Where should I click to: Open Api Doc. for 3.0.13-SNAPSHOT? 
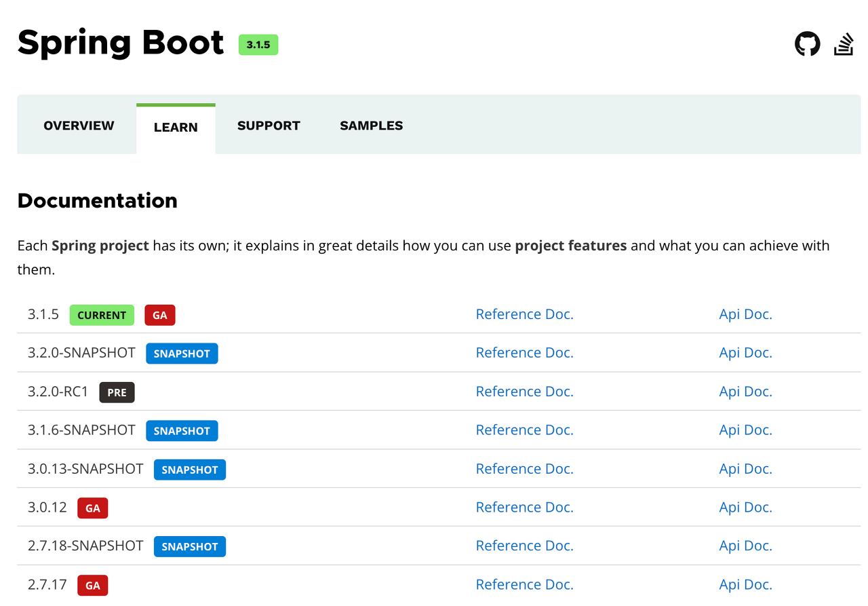746,469
